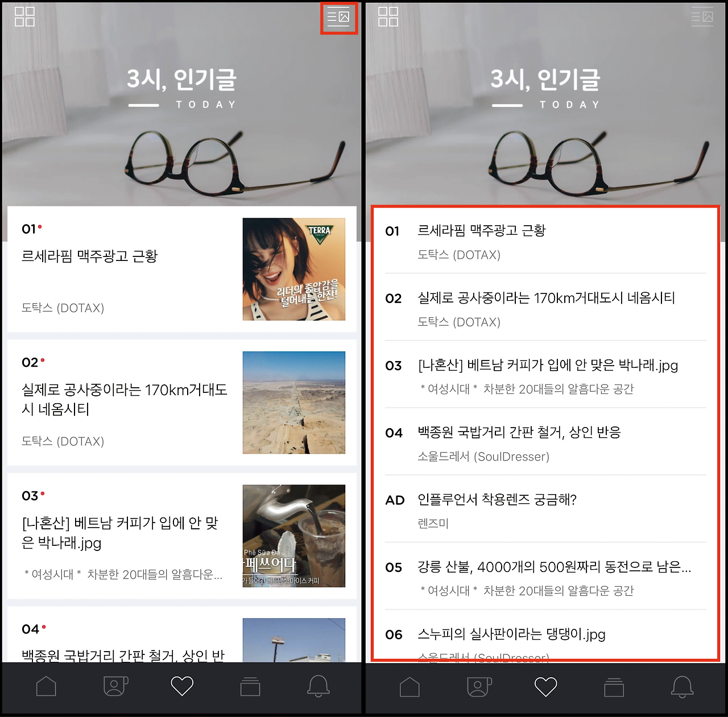Open cafe cup icon in right bottom bar
The height and width of the screenshot is (717, 728).
479,686
